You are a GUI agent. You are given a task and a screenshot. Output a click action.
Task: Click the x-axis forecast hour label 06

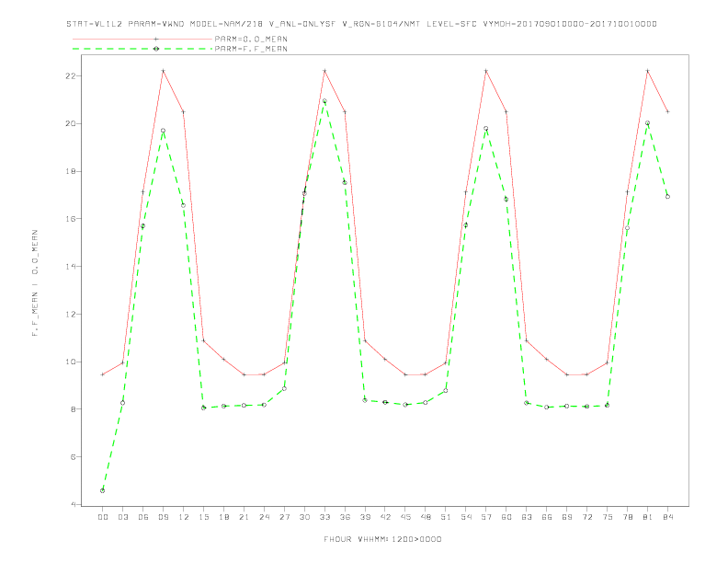coord(143,517)
